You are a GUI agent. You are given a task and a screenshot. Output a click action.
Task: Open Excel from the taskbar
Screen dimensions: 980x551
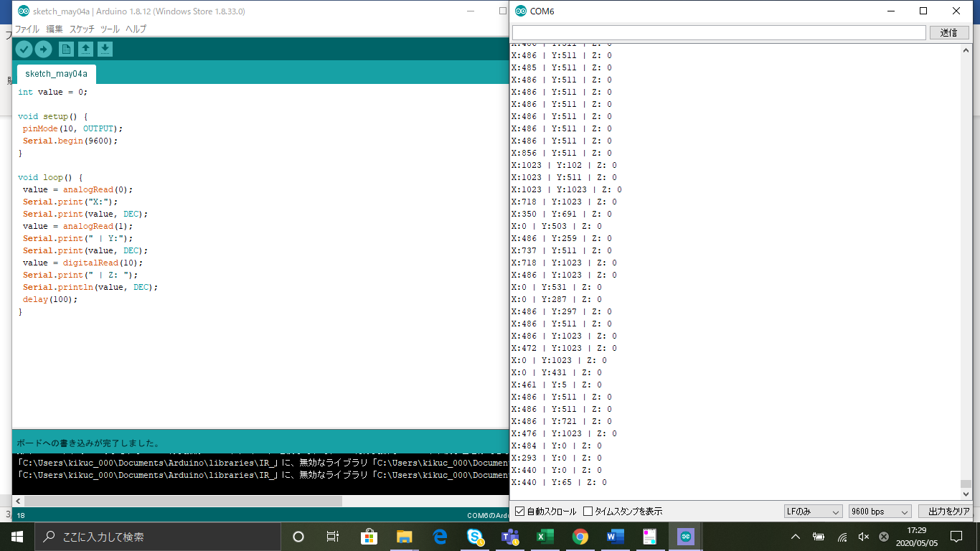point(545,537)
